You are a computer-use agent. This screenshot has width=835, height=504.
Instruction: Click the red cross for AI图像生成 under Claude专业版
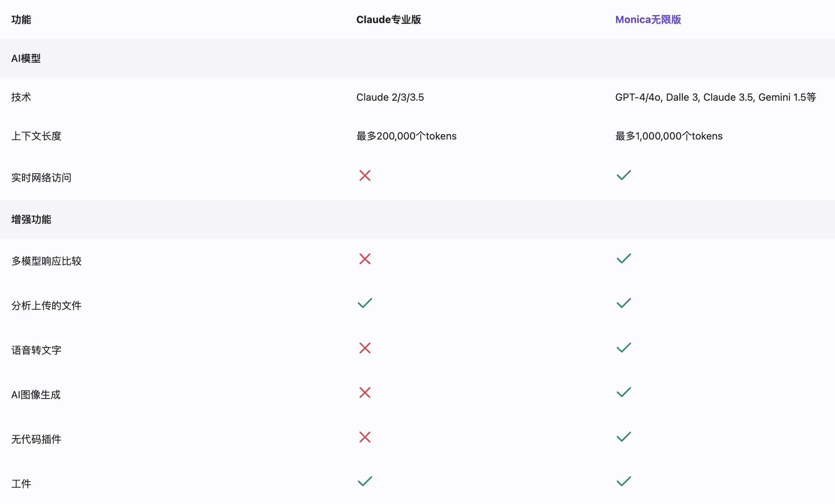pos(364,393)
